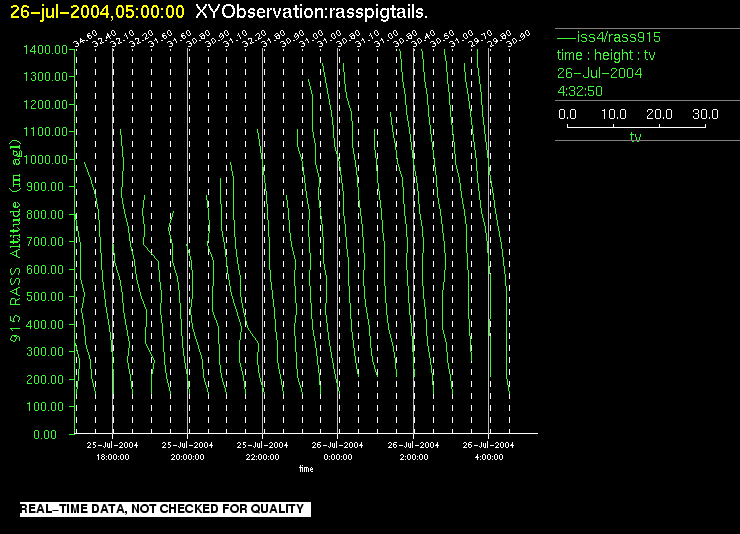The image size is (740, 534).
Task: Click the 0.0 scale bar label
Action: point(567,114)
